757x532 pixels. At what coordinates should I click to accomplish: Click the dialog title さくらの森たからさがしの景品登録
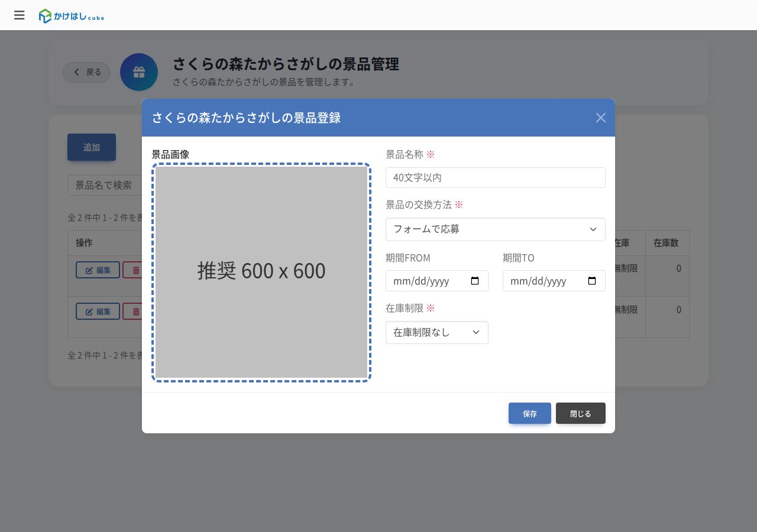(x=246, y=118)
